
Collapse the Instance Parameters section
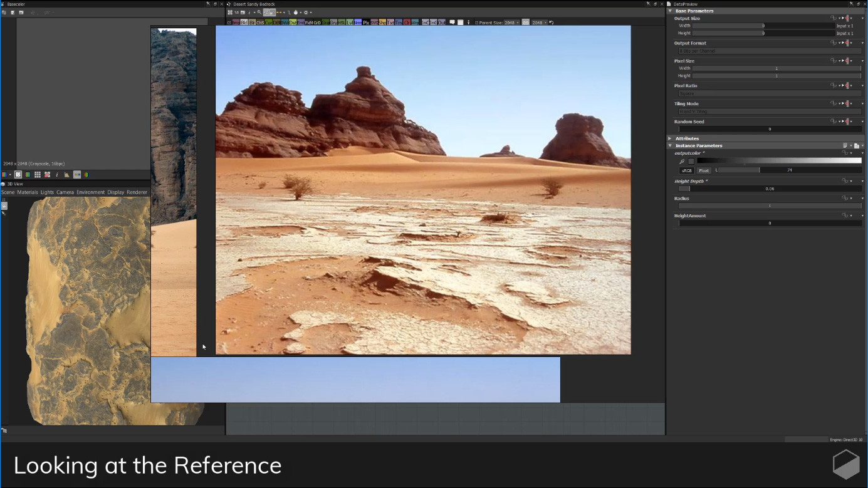click(670, 145)
